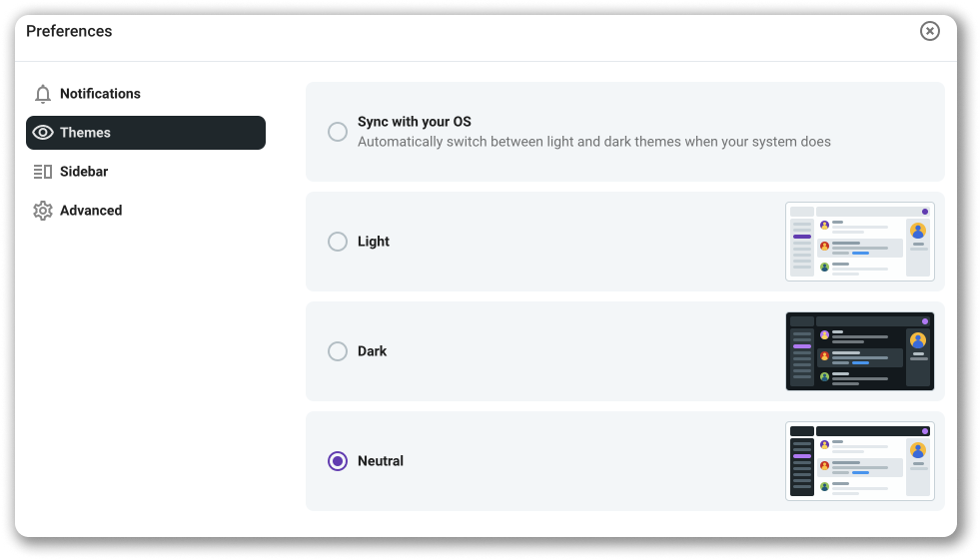Click the Neutral theme preview thumbnail
Viewport: 980px width, 560px height.
point(859,460)
